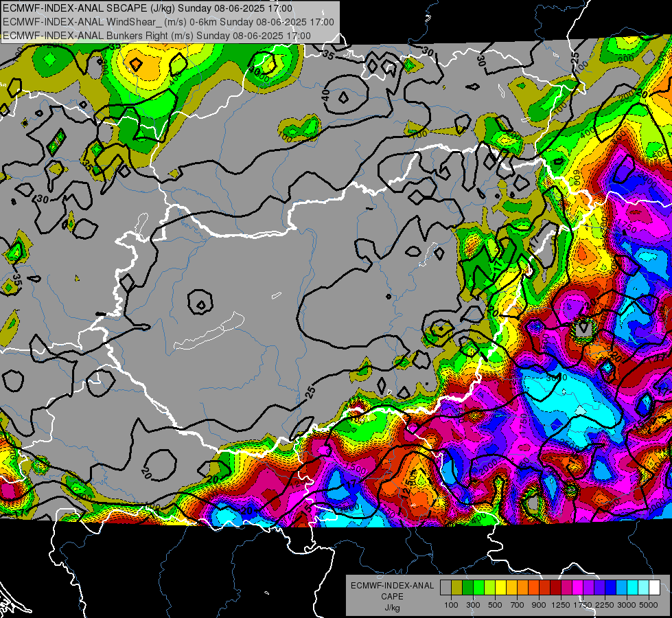
Task: Select the cyan swatch right of 3000
Action: pos(633,588)
